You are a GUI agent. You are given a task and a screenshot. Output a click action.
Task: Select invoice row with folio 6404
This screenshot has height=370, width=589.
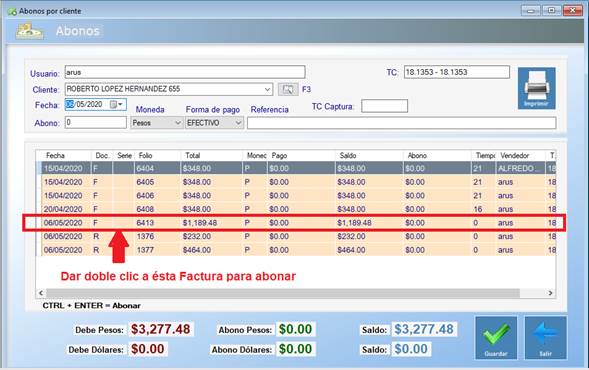(296, 168)
